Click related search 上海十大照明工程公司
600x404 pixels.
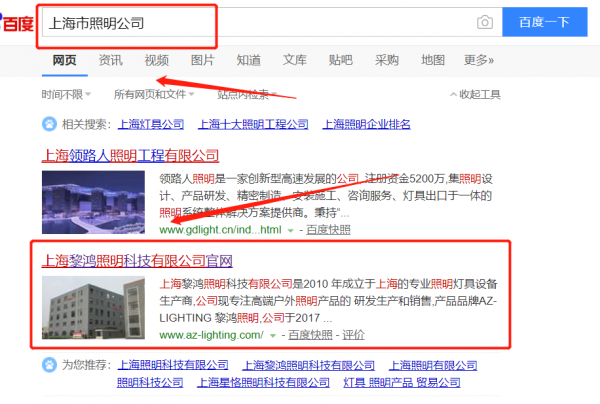(x=253, y=125)
